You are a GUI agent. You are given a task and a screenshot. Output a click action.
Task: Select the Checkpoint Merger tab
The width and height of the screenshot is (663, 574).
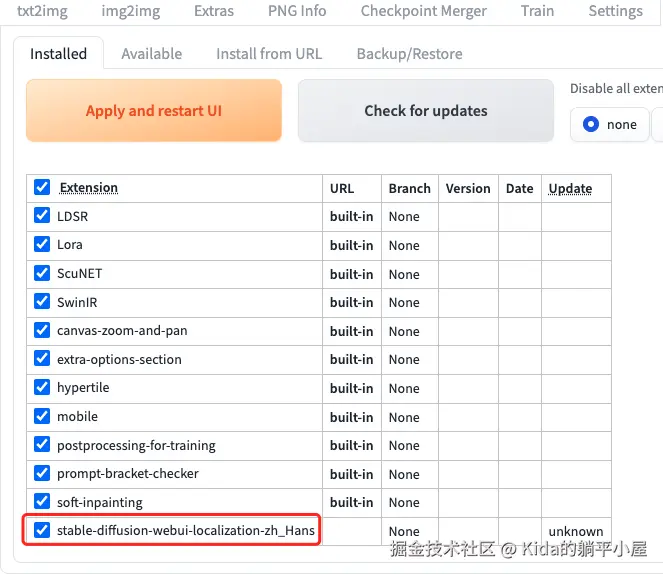point(423,11)
